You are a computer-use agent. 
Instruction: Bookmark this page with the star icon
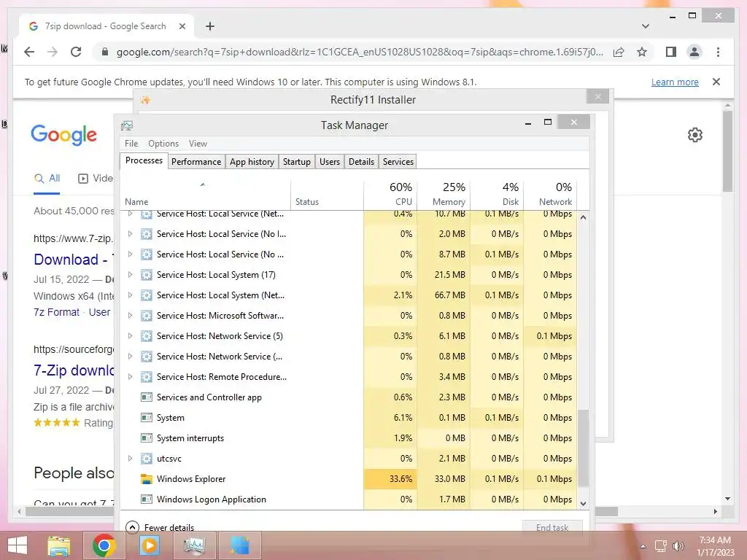pyautogui.click(x=642, y=52)
